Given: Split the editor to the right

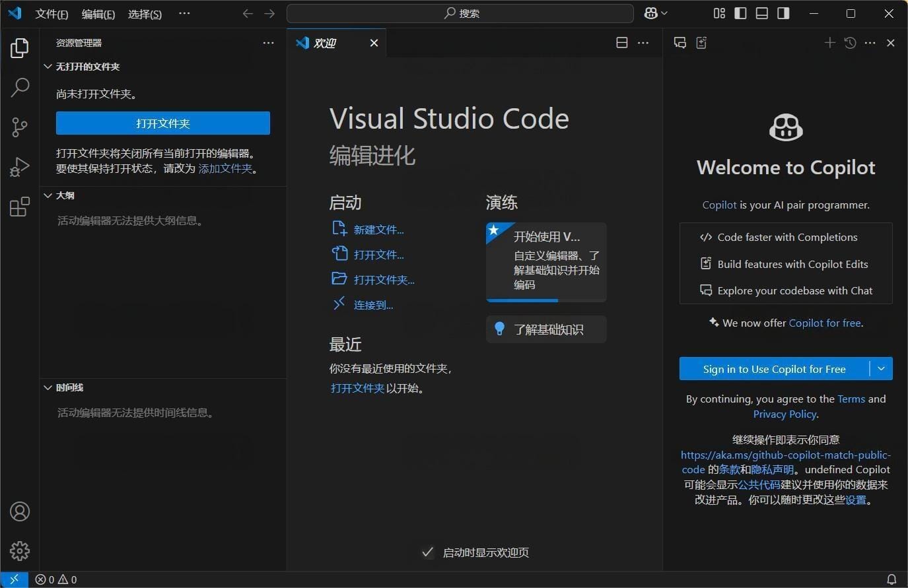Looking at the screenshot, I should 621,43.
